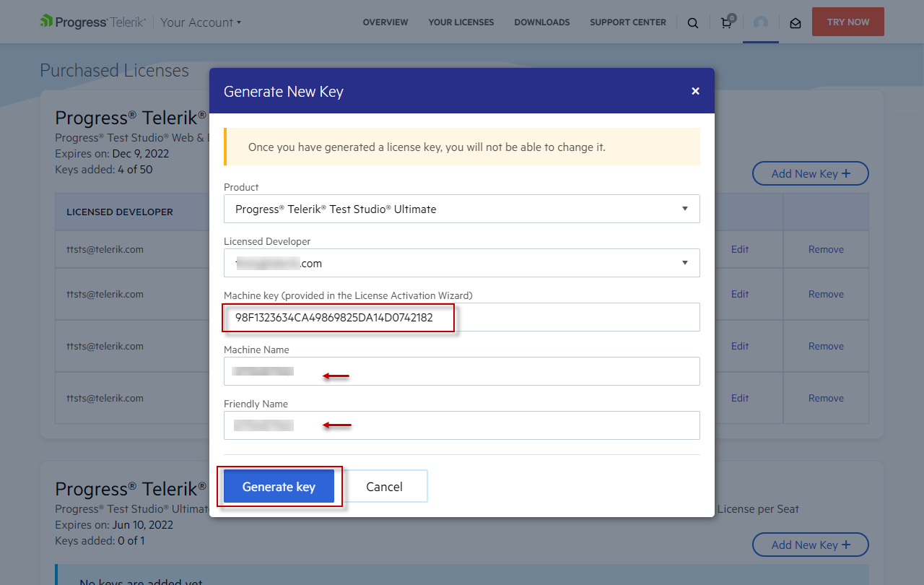Close the Generate New Key dialog
The height and width of the screenshot is (585, 924).
coord(695,91)
